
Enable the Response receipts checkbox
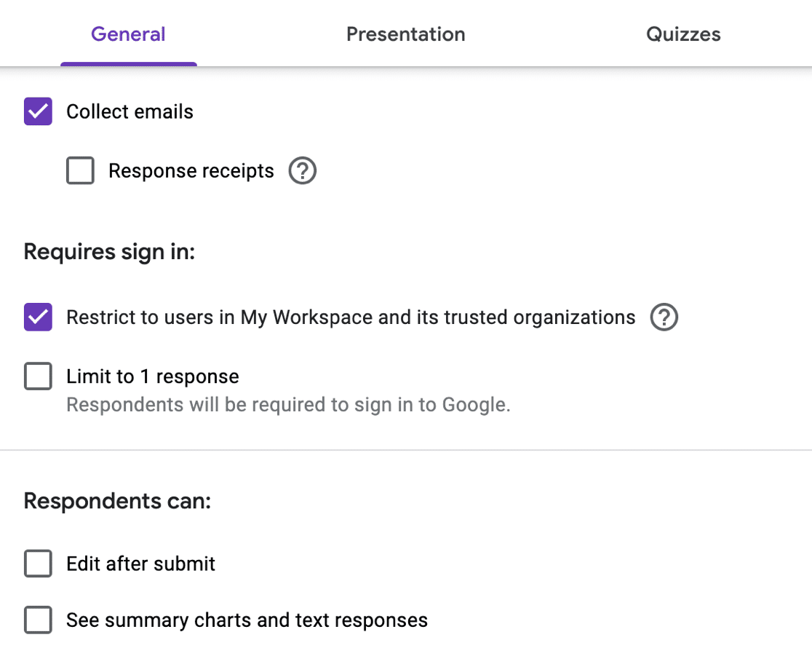[x=80, y=170]
